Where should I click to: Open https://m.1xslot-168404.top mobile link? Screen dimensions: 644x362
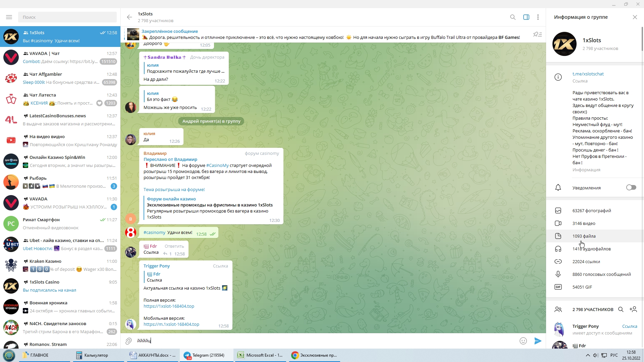(x=171, y=324)
